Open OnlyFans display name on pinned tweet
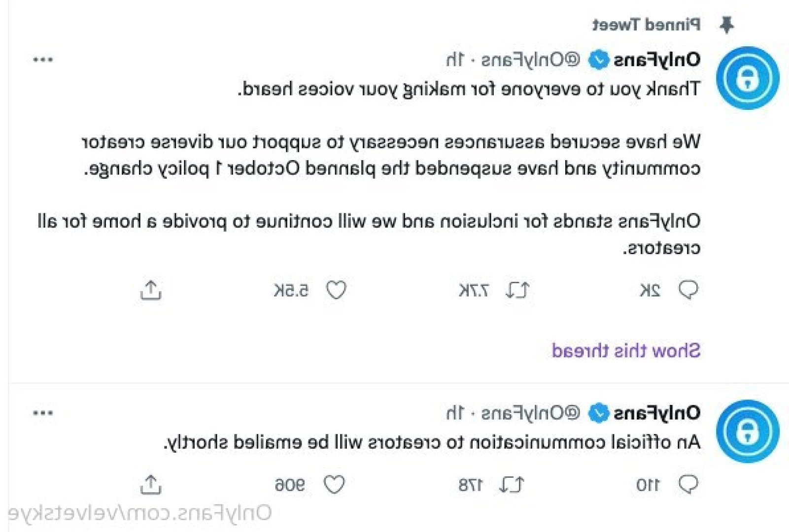This screenshot has width=789, height=532. (x=657, y=60)
